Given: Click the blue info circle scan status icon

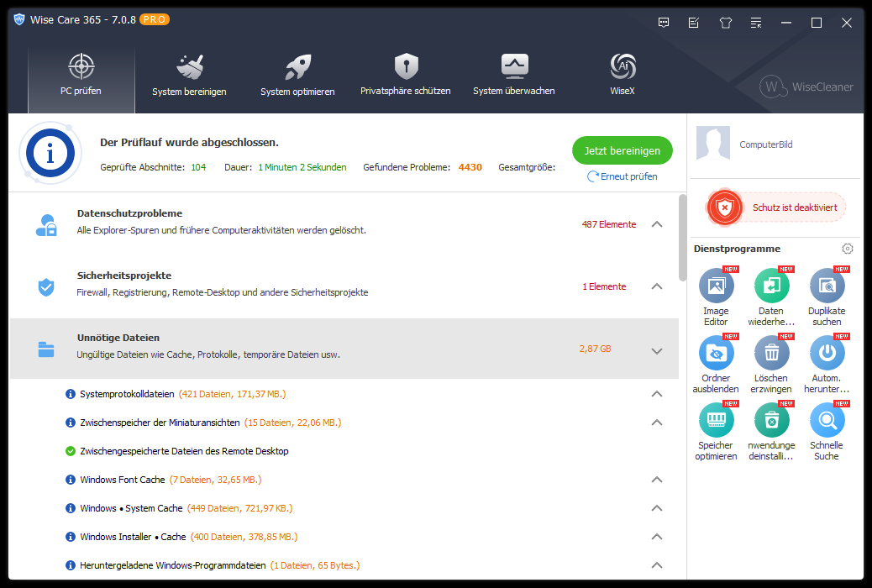Looking at the screenshot, I should tap(50, 153).
